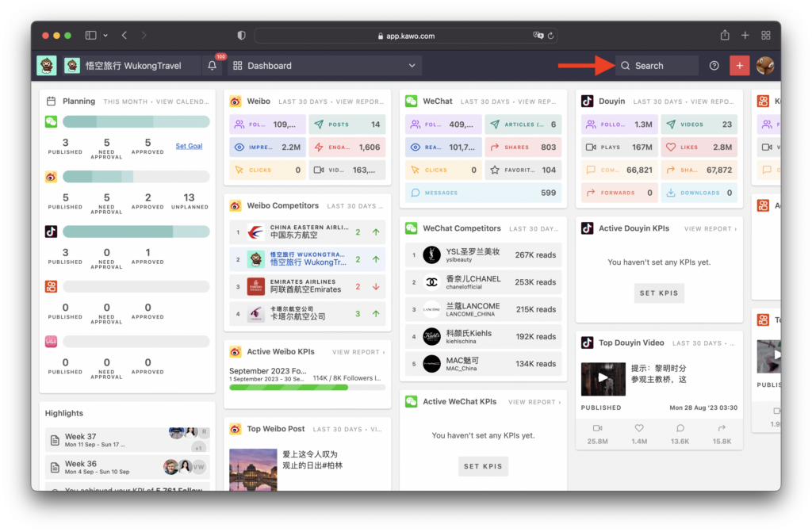The width and height of the screenshot is (812, 532).
Task: Open View Report for Active Douyin KPIs
Action: click(x=710, y=229)
